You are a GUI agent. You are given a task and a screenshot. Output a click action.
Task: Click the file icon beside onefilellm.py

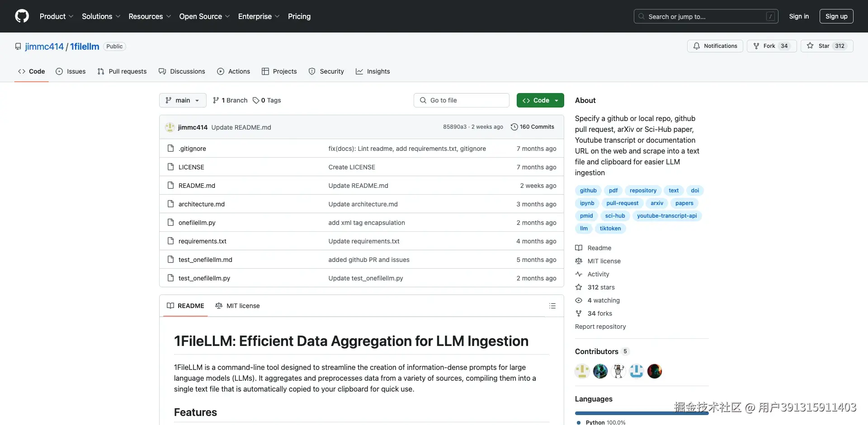pos(170,222)
